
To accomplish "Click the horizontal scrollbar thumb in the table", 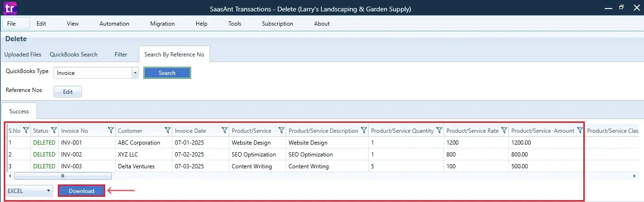I will pos(63,176).
